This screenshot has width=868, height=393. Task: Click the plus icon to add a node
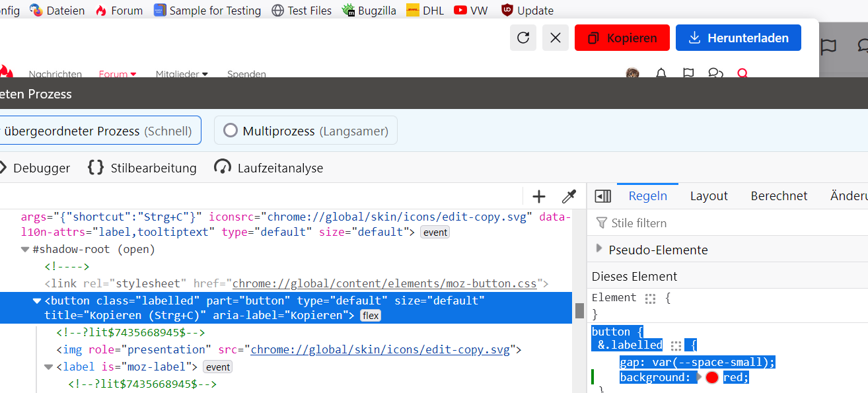[539, 196]
